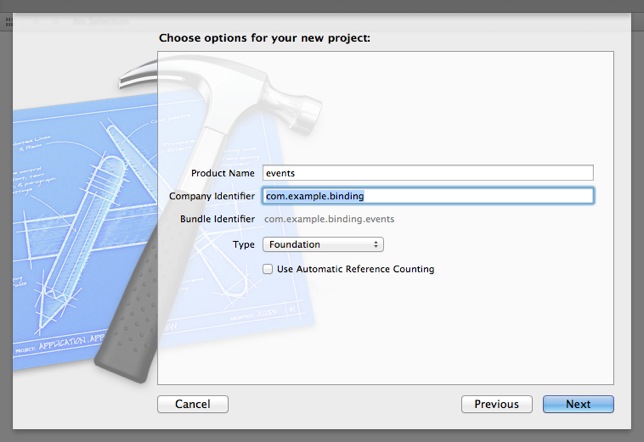Screen dimensions: 644x442
Task: Click the Bundle Identifier label
Action: [x=217, y=219]
